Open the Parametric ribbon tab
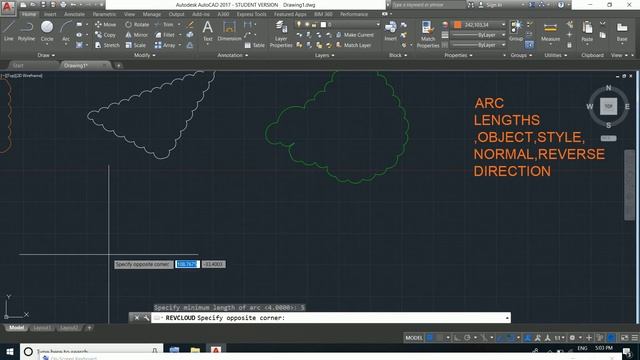Screen dimensions: 640x360 (x=104, y=14)
